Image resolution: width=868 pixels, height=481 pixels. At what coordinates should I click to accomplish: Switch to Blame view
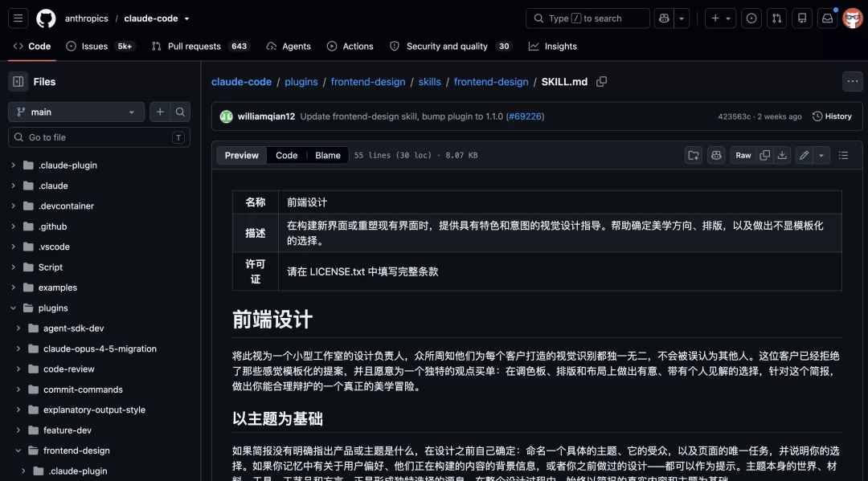(328, 155)
